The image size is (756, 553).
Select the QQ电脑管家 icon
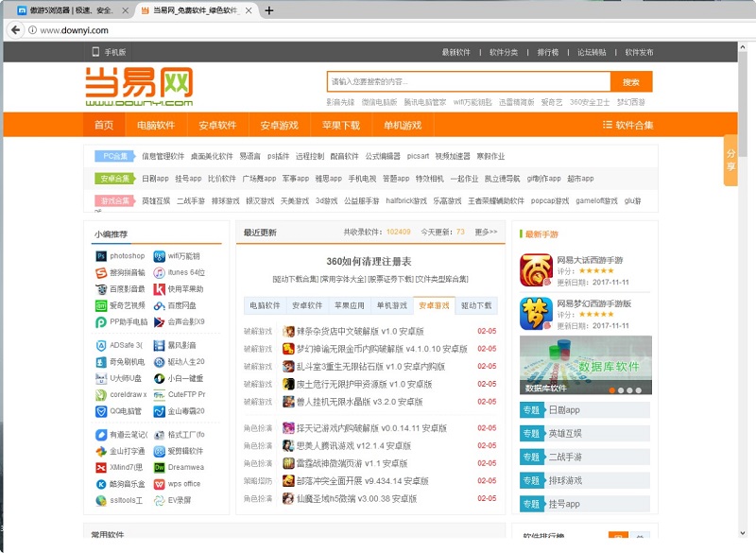click(99, 411)
